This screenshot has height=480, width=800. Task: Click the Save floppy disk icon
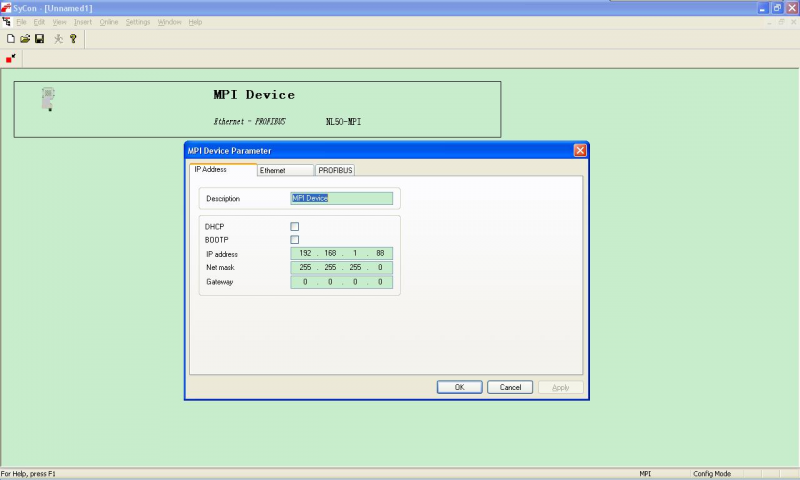[39, 39]
